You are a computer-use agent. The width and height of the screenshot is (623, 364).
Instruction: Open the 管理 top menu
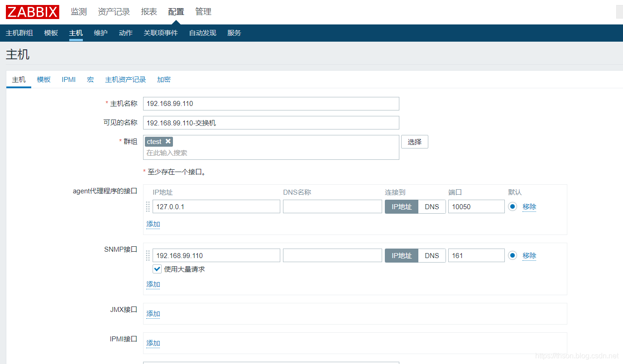[x=203, y=12]
